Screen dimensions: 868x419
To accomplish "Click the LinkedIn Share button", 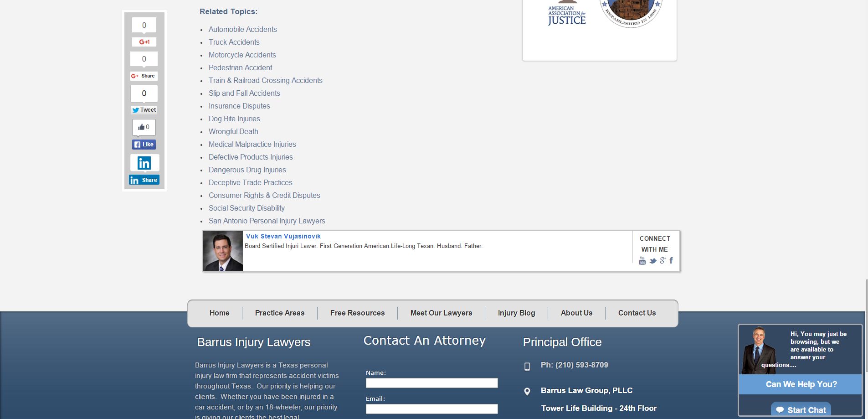I will [144, 180].
